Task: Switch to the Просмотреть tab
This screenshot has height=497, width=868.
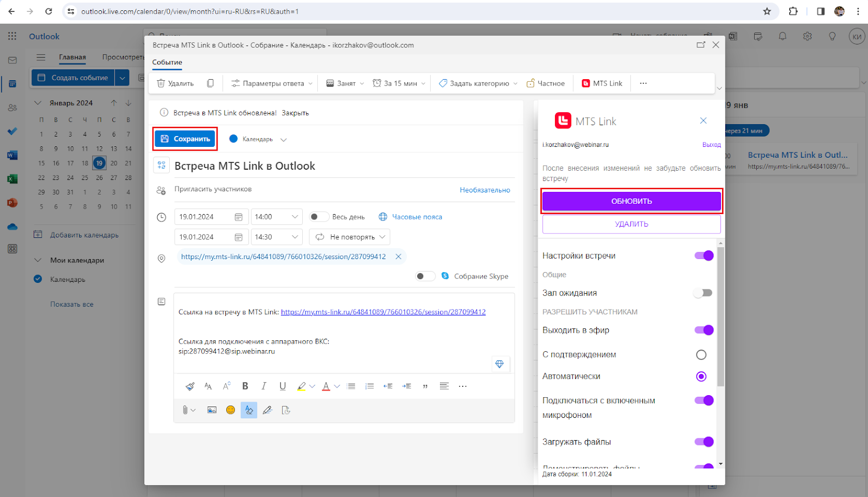Action: [x=123, y=57]
